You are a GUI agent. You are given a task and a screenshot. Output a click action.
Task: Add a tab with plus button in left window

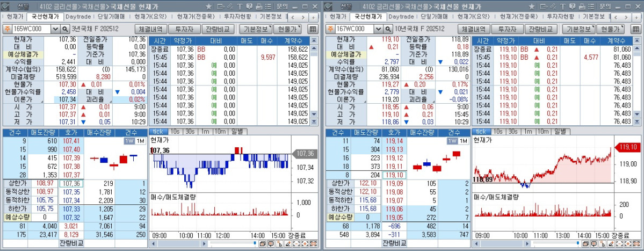pyautogui.click(x=313, y=17)
